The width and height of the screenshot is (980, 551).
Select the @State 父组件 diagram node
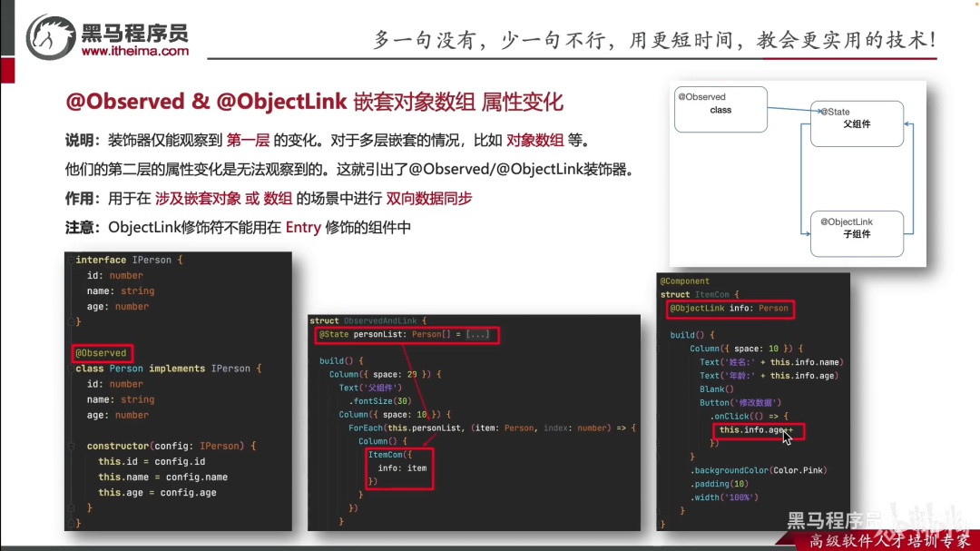tap(857, 123)
